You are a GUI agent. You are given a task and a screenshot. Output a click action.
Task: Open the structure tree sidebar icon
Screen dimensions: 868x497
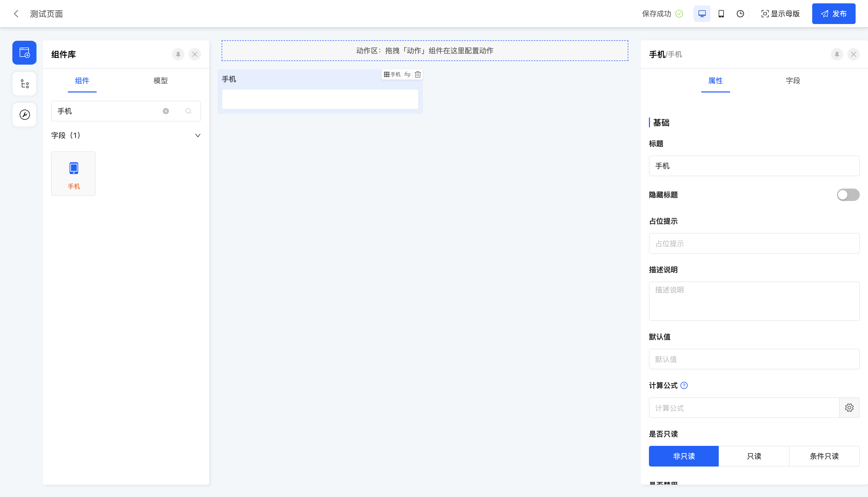24,84
